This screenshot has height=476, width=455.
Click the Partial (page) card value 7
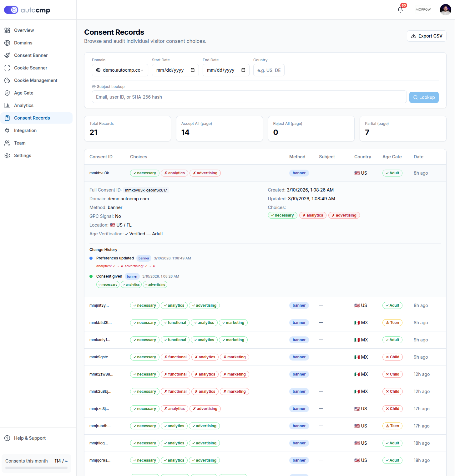click(x=367, y=132)
